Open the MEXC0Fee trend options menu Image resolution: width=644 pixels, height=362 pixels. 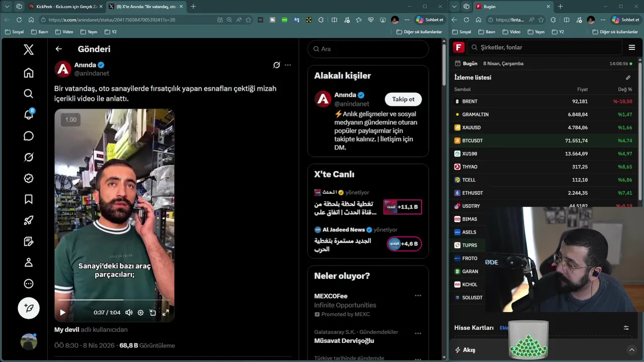click(x=418, y=296)
